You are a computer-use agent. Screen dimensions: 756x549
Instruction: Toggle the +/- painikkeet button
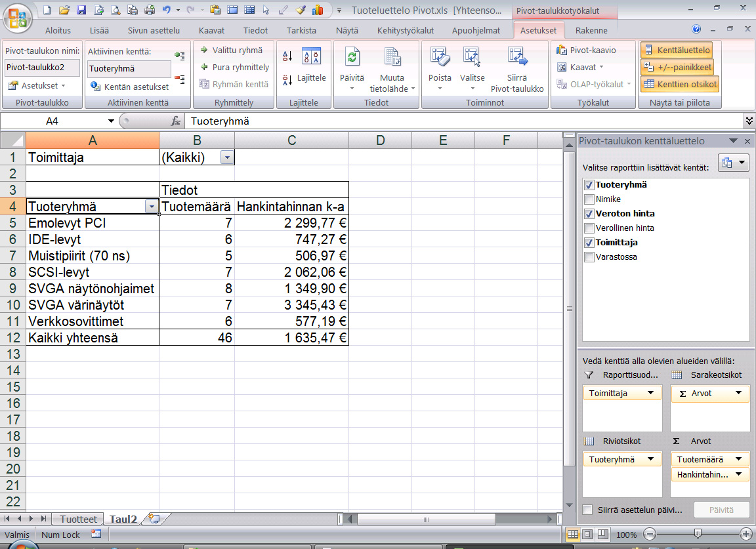(677, 67)
